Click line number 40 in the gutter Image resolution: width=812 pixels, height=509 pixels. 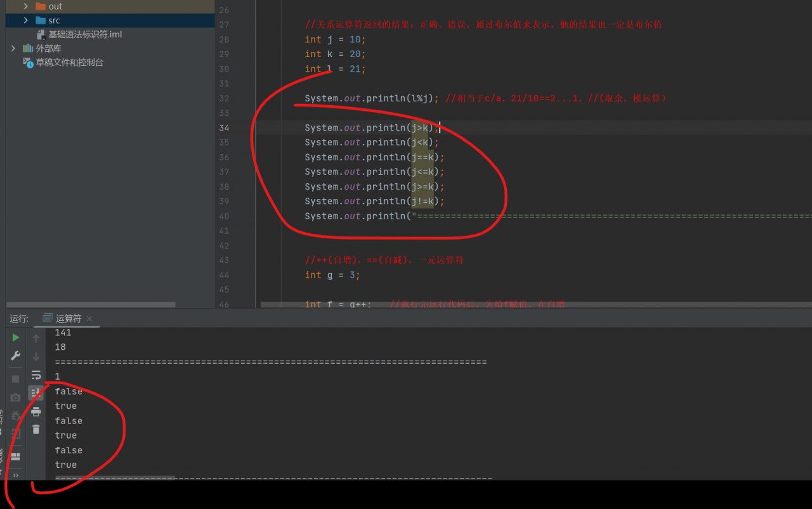(x=224, y=216)
